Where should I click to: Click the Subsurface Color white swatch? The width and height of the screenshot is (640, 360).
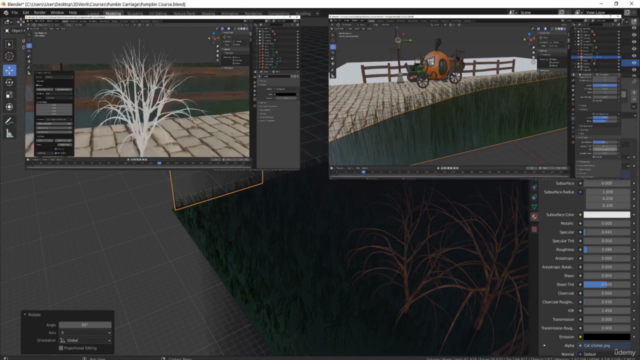coord(607,215)
